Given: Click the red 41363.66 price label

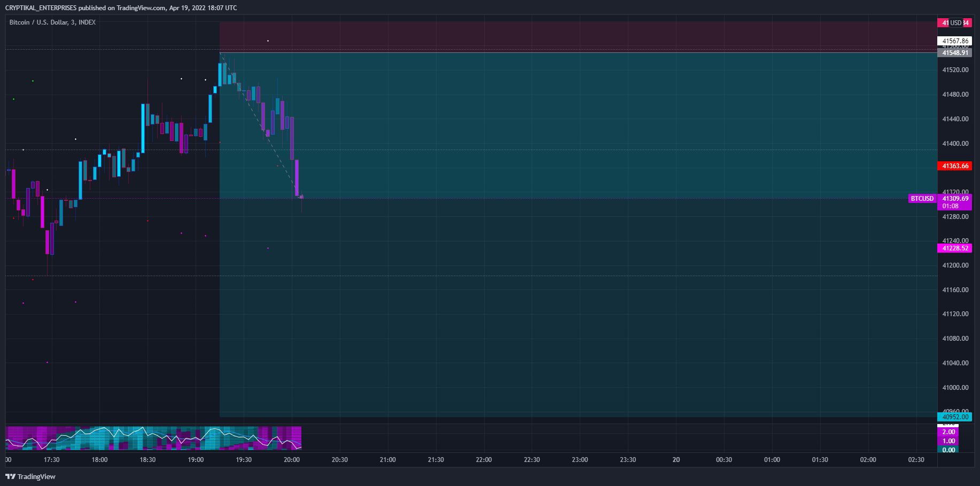Looking at the screenshot, I should click(955, 166).
